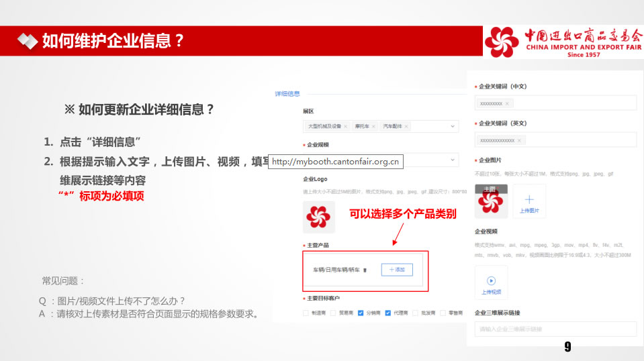Click the 车辆/日用车辆/轿车 product text
This screenshot has height=361, width=644.
coord(336,270)
